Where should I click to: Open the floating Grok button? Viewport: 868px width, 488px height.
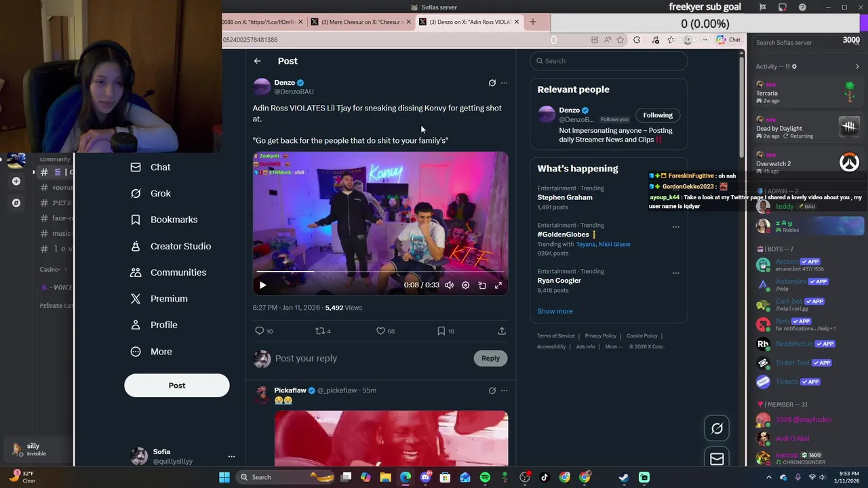[717, 428]
